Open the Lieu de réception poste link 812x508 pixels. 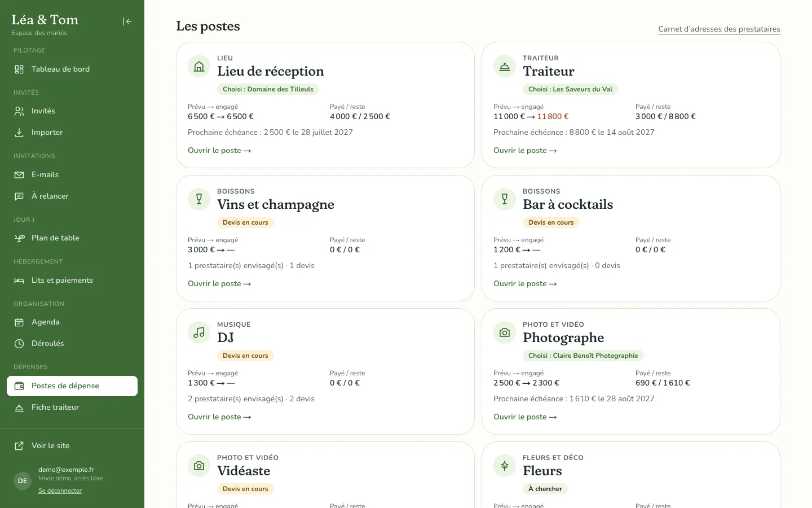(219, 151)
